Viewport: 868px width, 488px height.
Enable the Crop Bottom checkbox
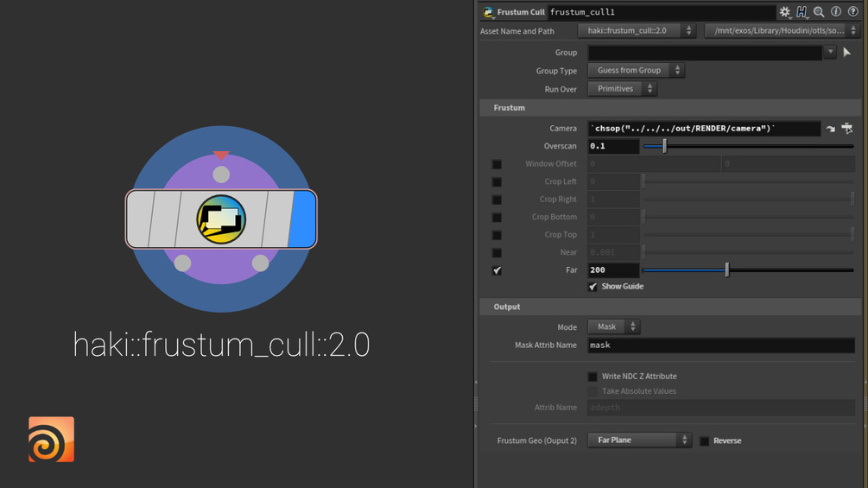coord(497,218)
